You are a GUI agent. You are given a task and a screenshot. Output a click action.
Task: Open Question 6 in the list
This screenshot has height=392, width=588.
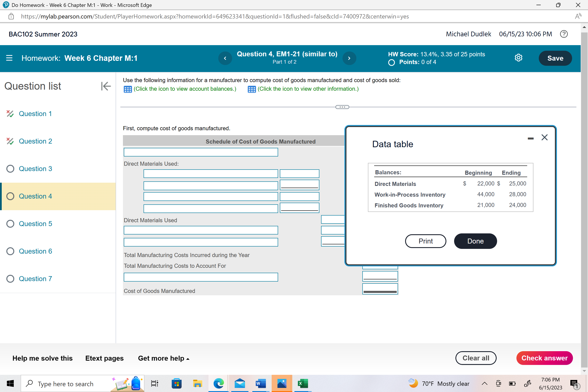coord(35,251)
